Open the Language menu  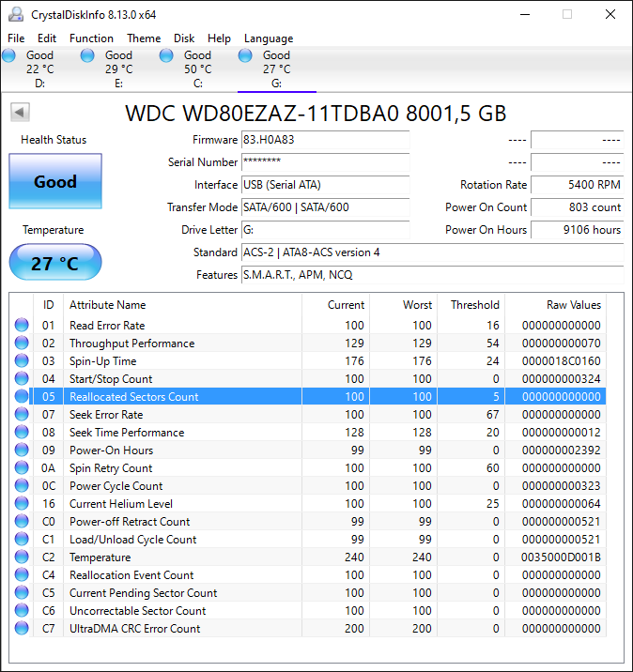[269, 38]
